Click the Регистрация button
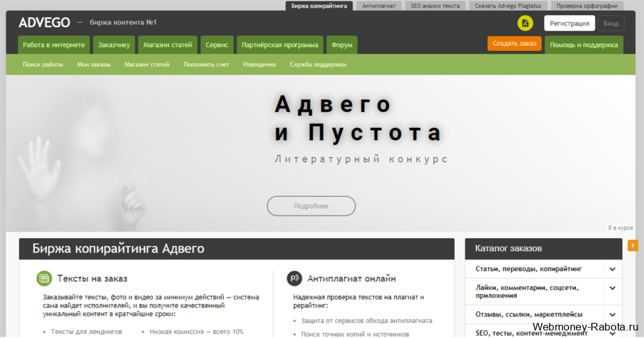Screen dimensions: 644x338 (569, 23)
